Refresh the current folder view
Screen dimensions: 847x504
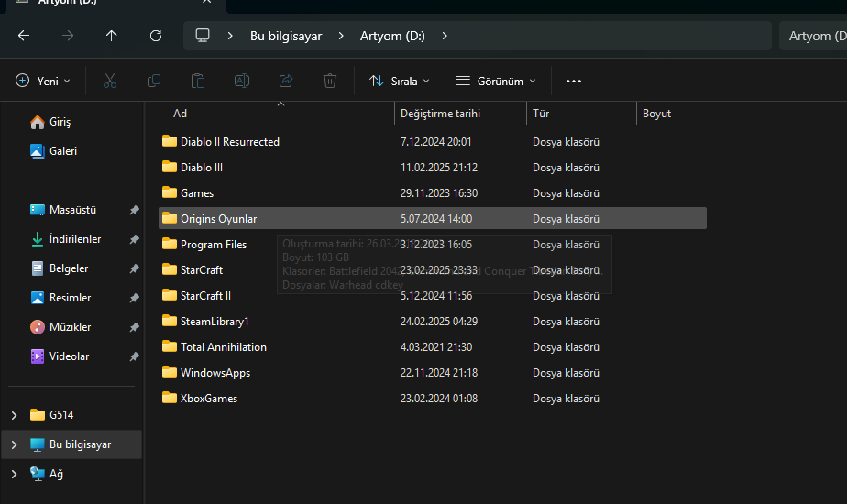pyautogui.click(x=156, y=36)
